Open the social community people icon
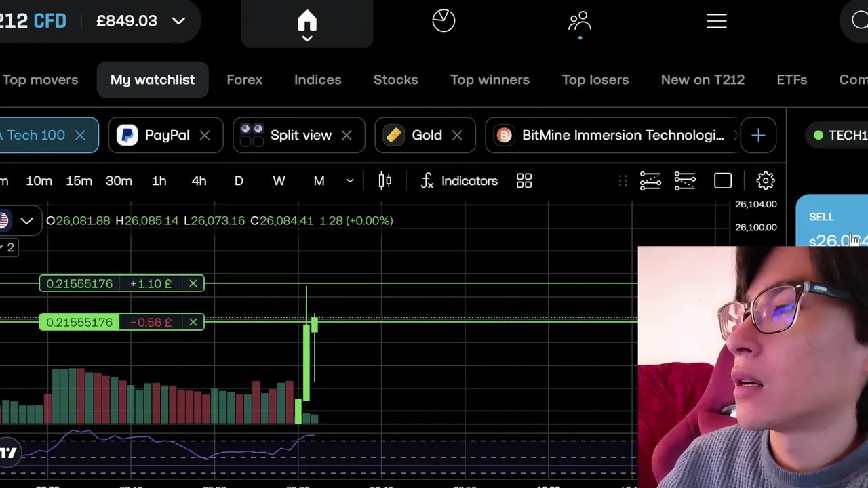Viewport: 868px width, 488px height. tap(580, 21)
